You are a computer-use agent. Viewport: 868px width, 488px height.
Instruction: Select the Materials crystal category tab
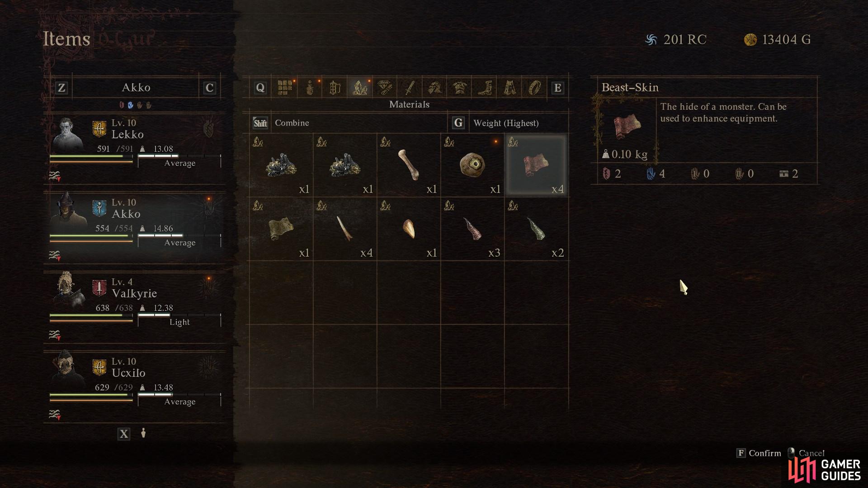click(360, 88)
